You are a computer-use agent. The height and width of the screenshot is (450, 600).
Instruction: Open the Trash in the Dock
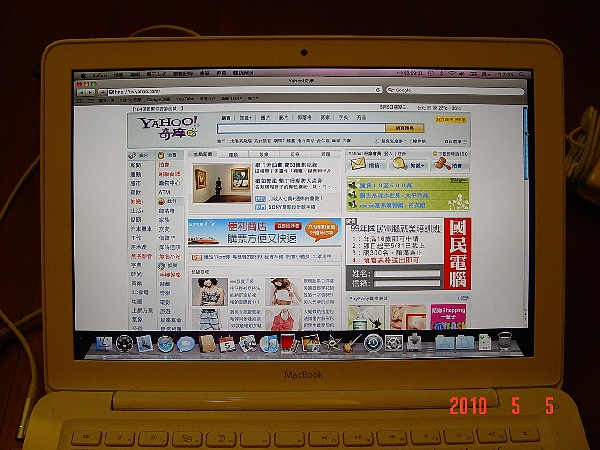[x=505, y=341]
